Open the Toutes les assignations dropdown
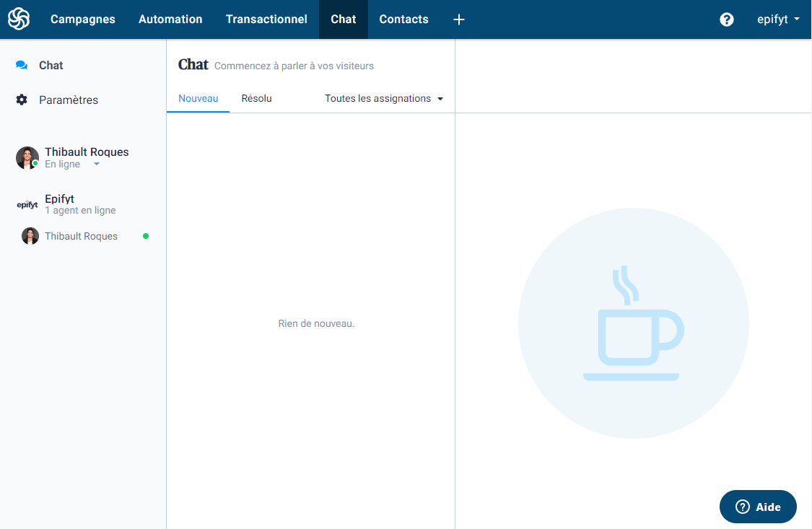The width and height of the screenshot is (812, 529). tap(383, 98)
